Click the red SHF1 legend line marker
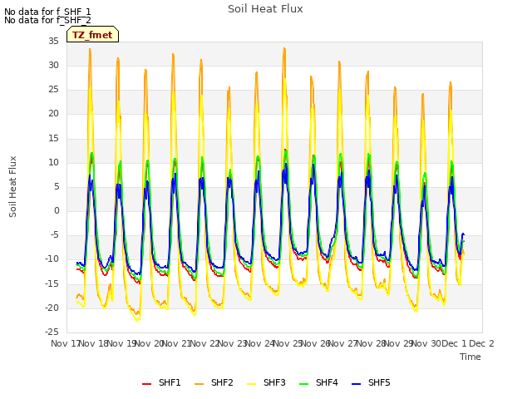Image resolution: width=532 pixels, height=399 pixels. 146,384
